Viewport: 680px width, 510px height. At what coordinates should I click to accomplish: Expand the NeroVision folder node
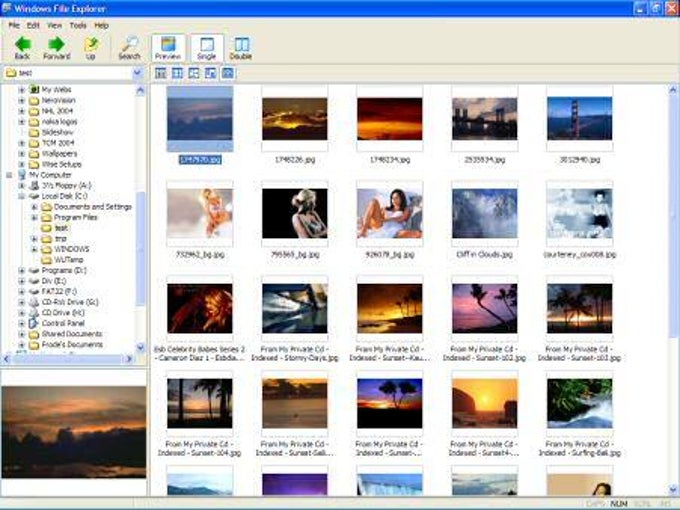(21, 100)
